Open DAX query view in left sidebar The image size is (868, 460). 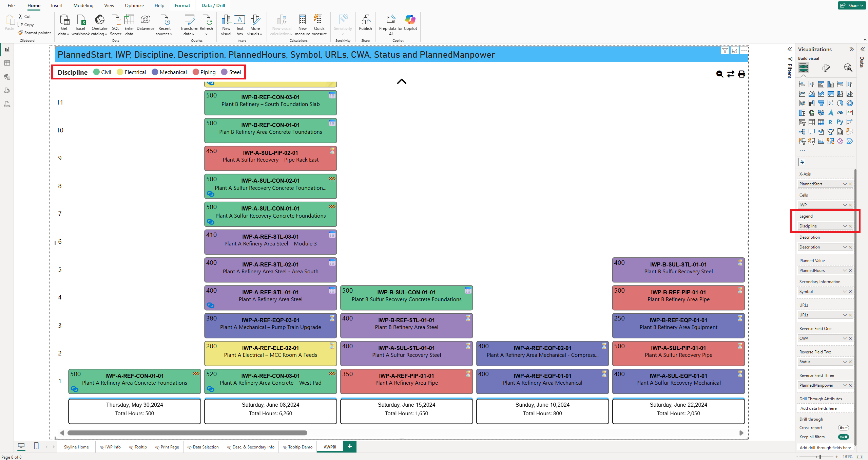[x=7, y=90]
